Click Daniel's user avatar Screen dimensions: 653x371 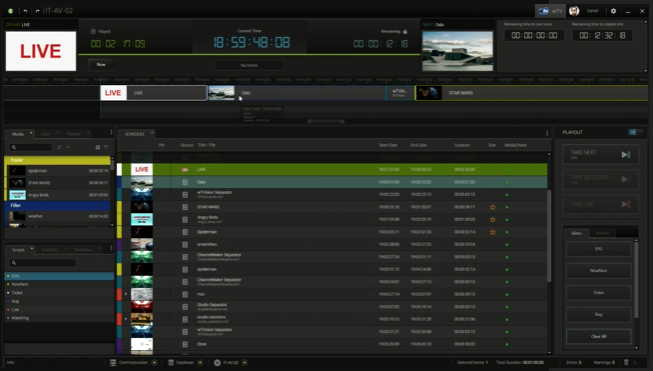(x=574, y=11)
